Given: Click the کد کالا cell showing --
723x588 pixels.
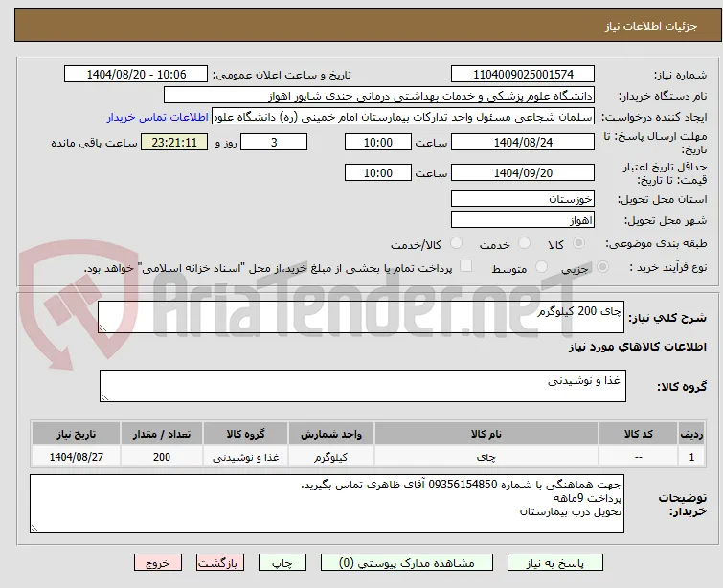Looking at the screenshot, I should [x=638, y=457].
